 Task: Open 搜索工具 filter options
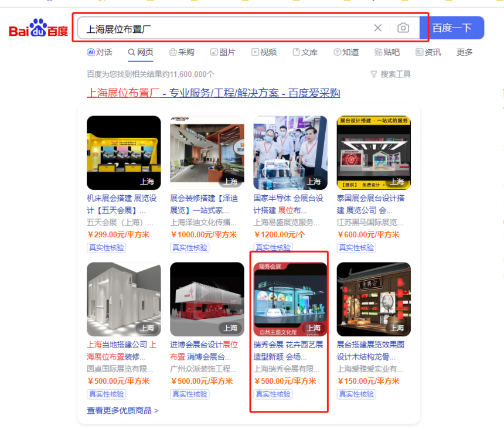[x=390, y=74]
